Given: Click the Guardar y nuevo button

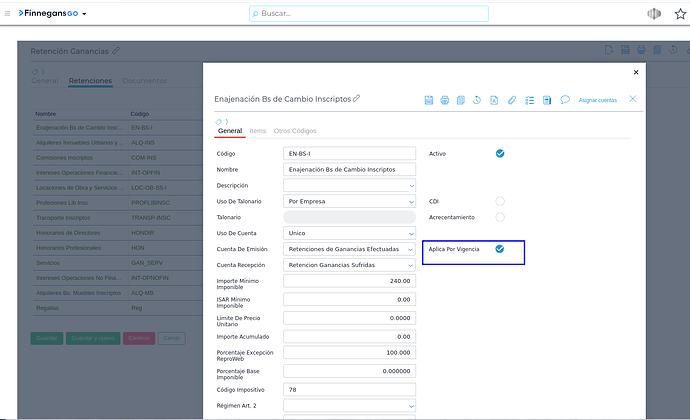Looking at the screenshot, I should (x=93, y=338).
